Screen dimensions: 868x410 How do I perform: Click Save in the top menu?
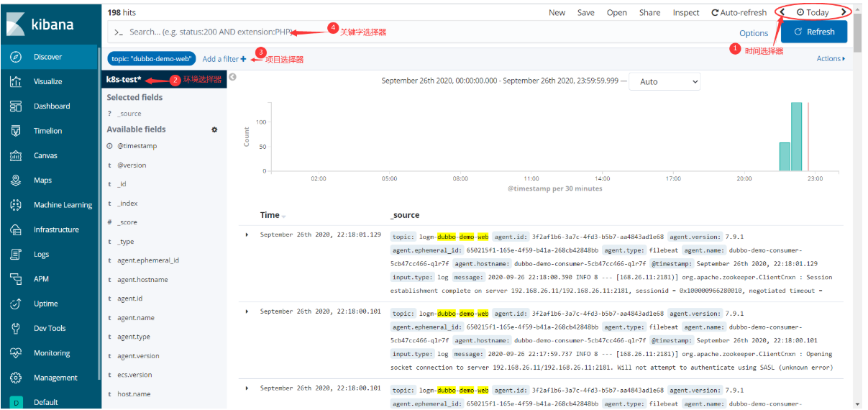[x=585, y=12]
